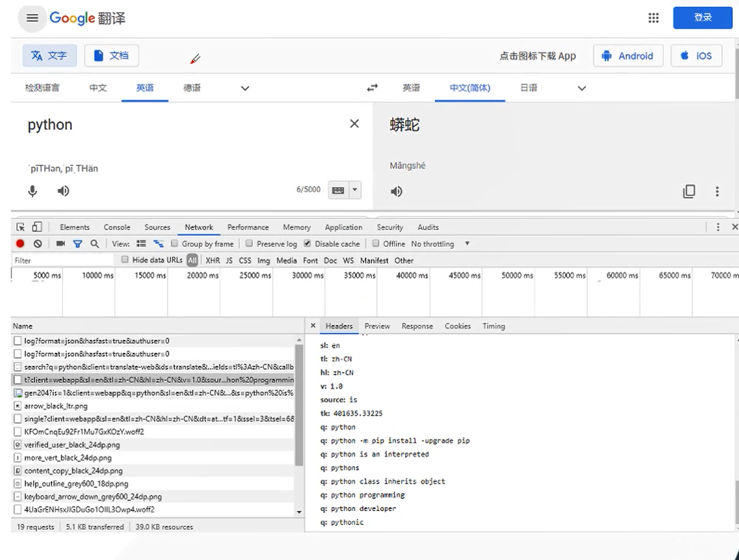Viewport: 739px width, 560px height.
Task: Open network search with the magnifier icon
Action: (94, 244)
